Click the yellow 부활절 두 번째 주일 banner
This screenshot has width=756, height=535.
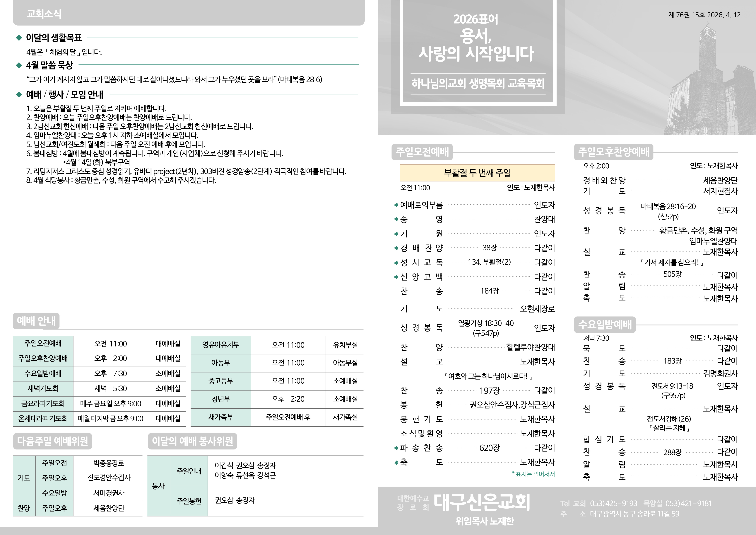click(477, 173)
